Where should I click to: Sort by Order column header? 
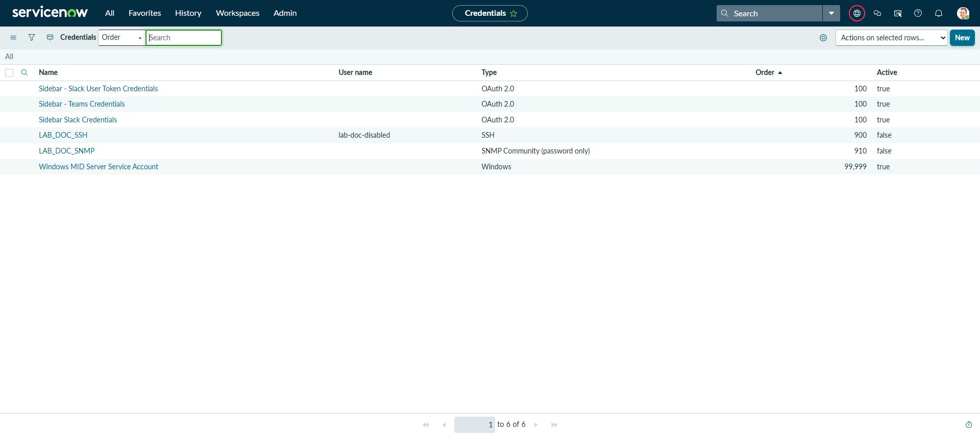coord(765,72)
